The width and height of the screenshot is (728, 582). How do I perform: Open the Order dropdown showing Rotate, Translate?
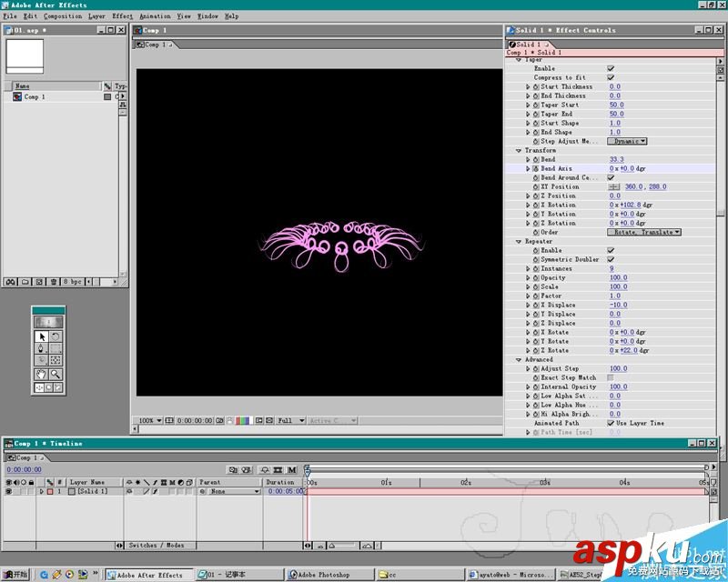tap(646, 232)
